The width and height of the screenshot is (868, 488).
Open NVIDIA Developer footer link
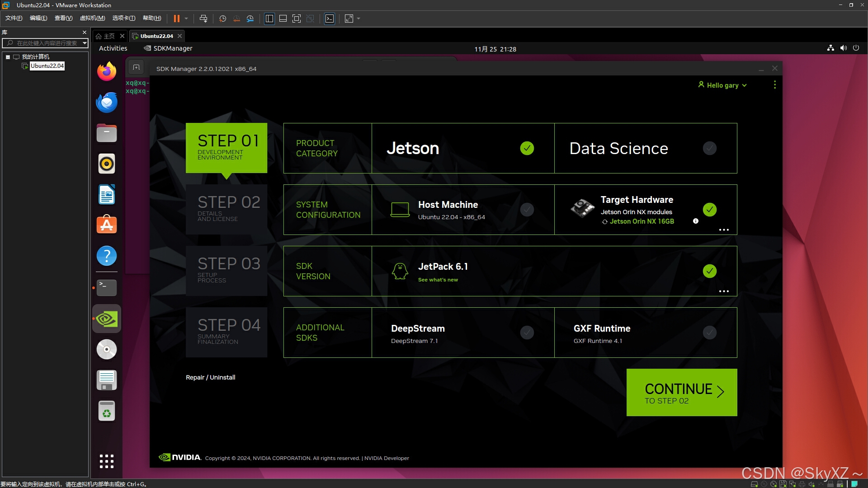[x=387, y=458]
